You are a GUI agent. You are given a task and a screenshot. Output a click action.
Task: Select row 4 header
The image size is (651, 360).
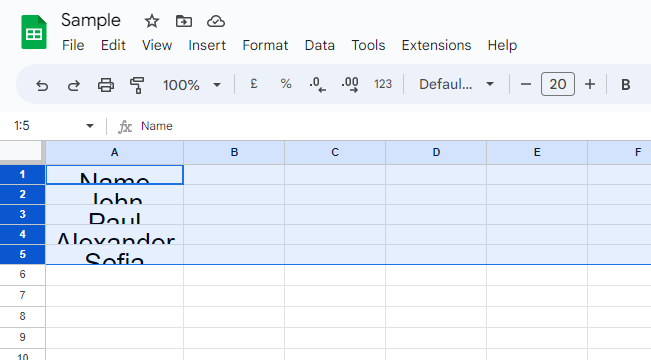coord(22,234)
